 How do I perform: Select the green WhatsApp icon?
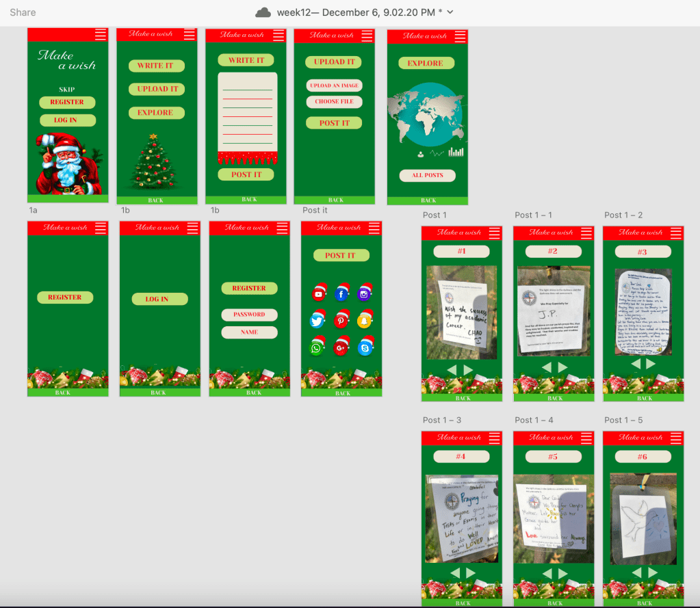316,348
